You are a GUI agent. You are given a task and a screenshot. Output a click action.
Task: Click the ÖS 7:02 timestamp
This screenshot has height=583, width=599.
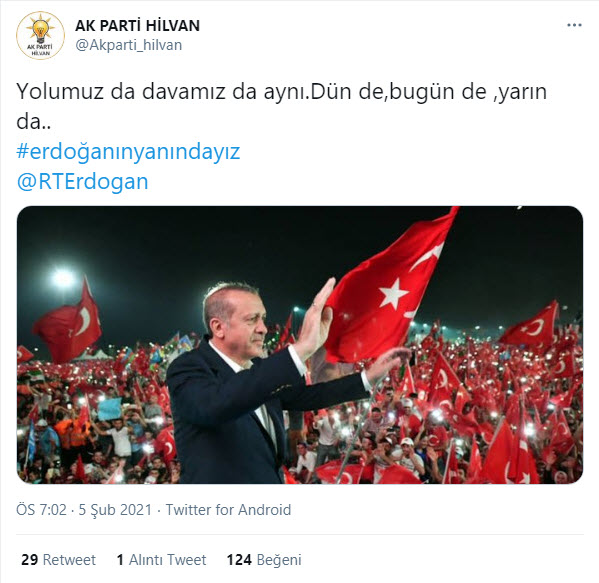41,510
